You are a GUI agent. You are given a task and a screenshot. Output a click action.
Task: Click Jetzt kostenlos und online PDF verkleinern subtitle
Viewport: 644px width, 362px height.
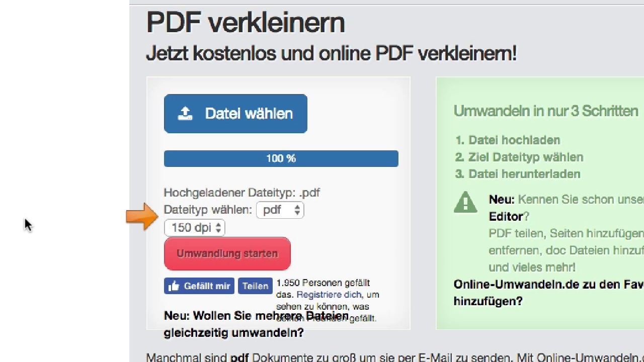coord(331,53)
